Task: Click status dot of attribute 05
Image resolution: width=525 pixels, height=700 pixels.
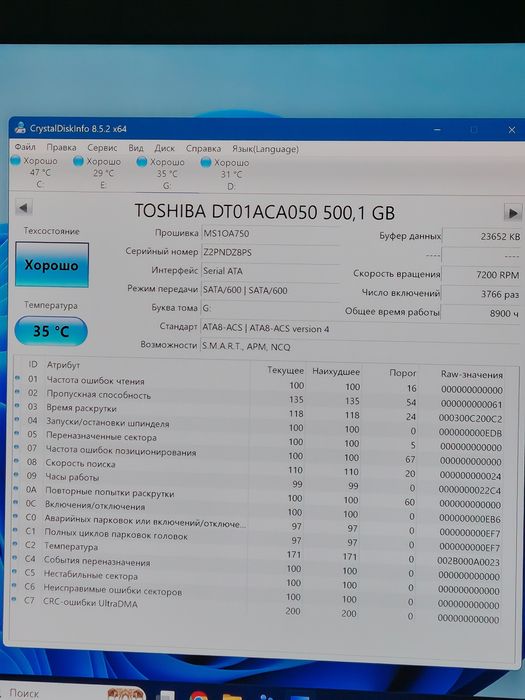Action: click(17, 433)
